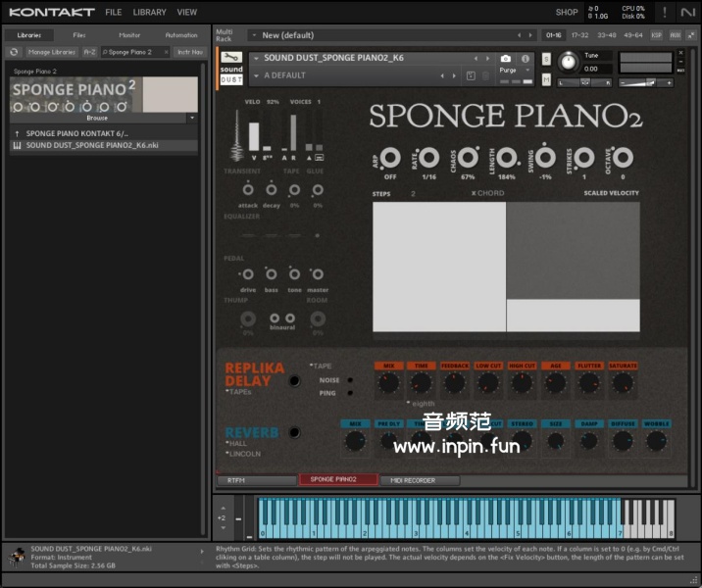Click the refresh libraries icon
This screenshot has height=588, width=702.
[x=14, y=52]
